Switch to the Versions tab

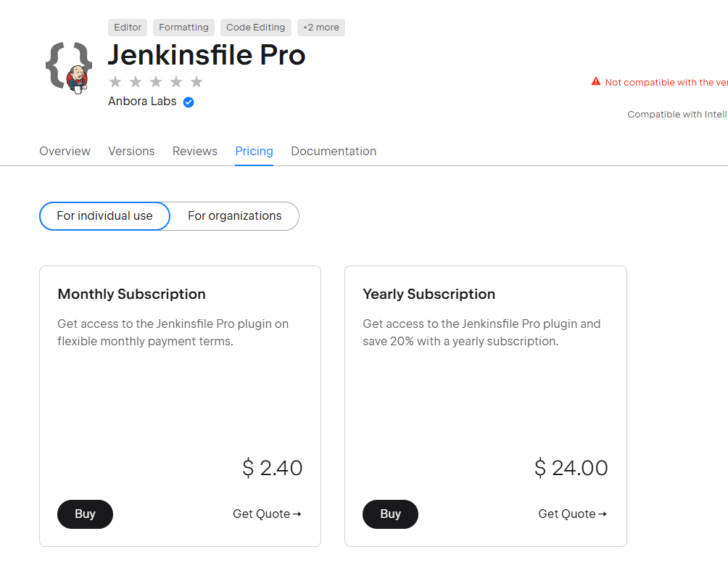click(131, 152)
